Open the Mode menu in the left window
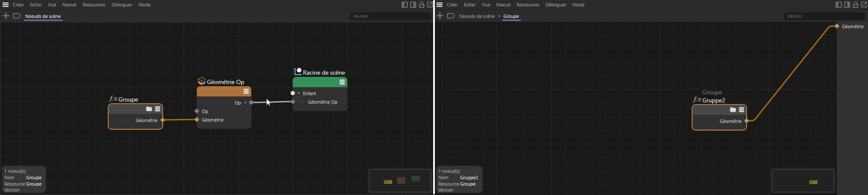868x195 pixels. (x=144, y=5)
